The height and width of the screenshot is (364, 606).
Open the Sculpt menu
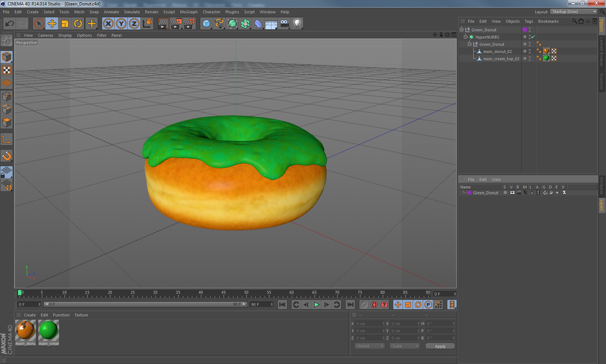(x=169, y=12)
